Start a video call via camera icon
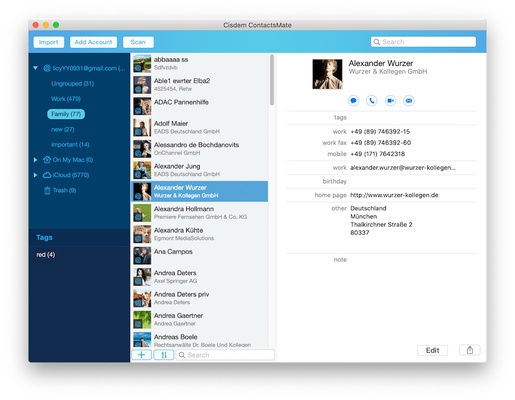The width and height of the screenshot is (515, 400). 390,100
